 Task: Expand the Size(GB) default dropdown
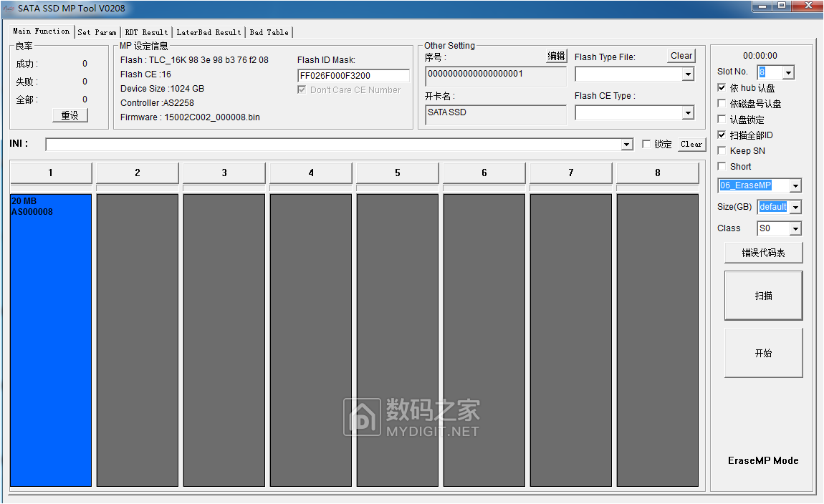coord(795,207)
